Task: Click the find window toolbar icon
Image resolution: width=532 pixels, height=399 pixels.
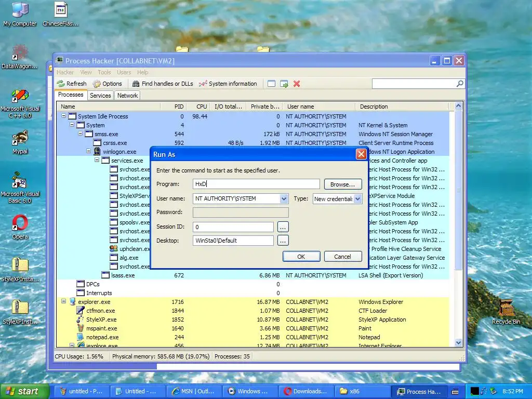Action: (271, 84)
